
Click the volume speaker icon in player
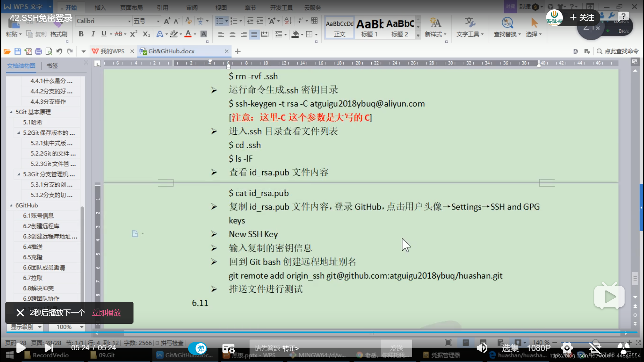[482, 348]
